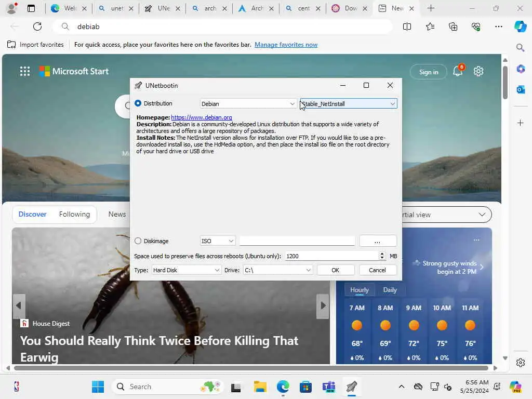Viewport: 532px width, 399px height.
Task: Select the News feed tab
Action: (117, 215)
